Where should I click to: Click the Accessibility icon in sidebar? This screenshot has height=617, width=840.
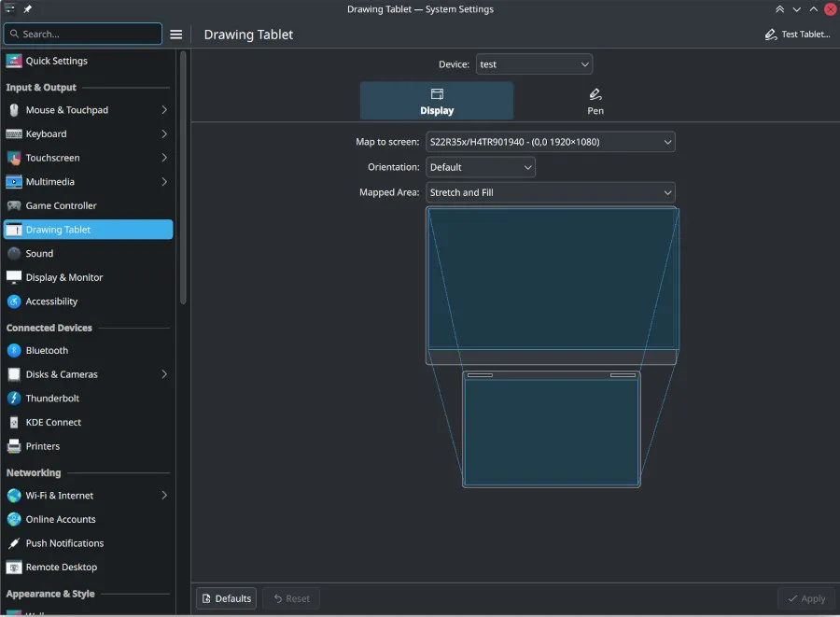14,301
